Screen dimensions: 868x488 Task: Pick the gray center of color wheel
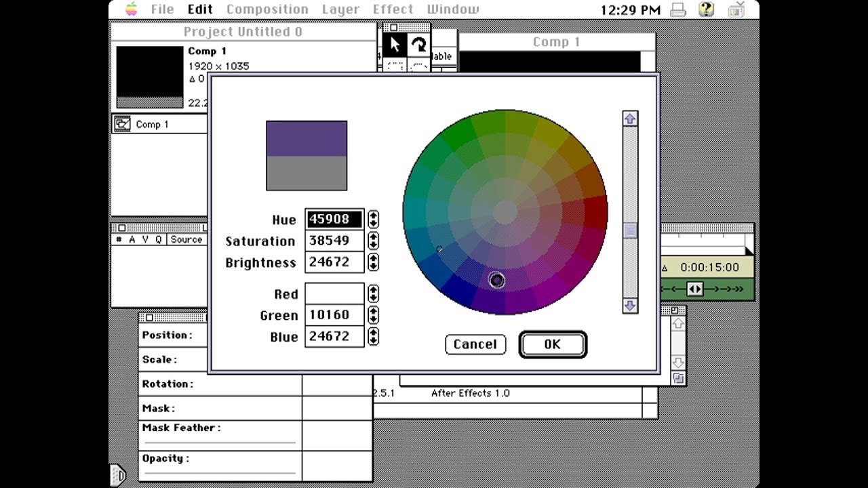click(505, 212)
